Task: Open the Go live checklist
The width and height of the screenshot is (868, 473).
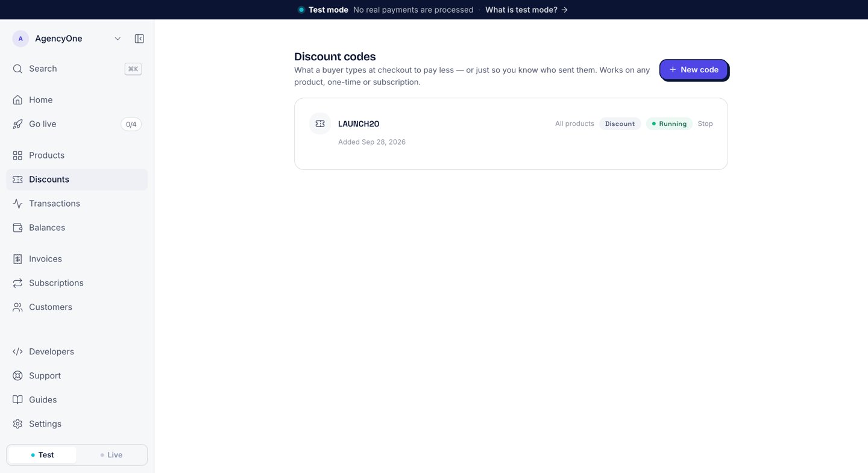Action: [x=77, y=124]
